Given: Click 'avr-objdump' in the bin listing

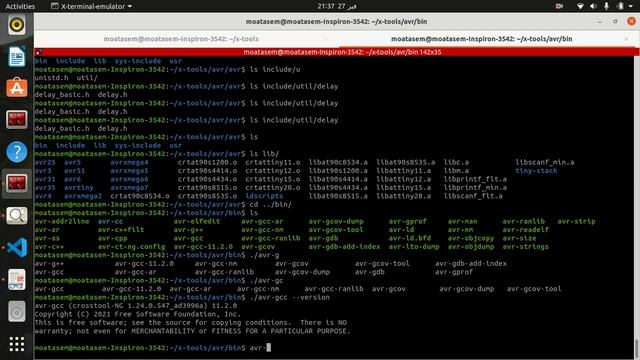Looking at the screenshot, I should point(471,247).
